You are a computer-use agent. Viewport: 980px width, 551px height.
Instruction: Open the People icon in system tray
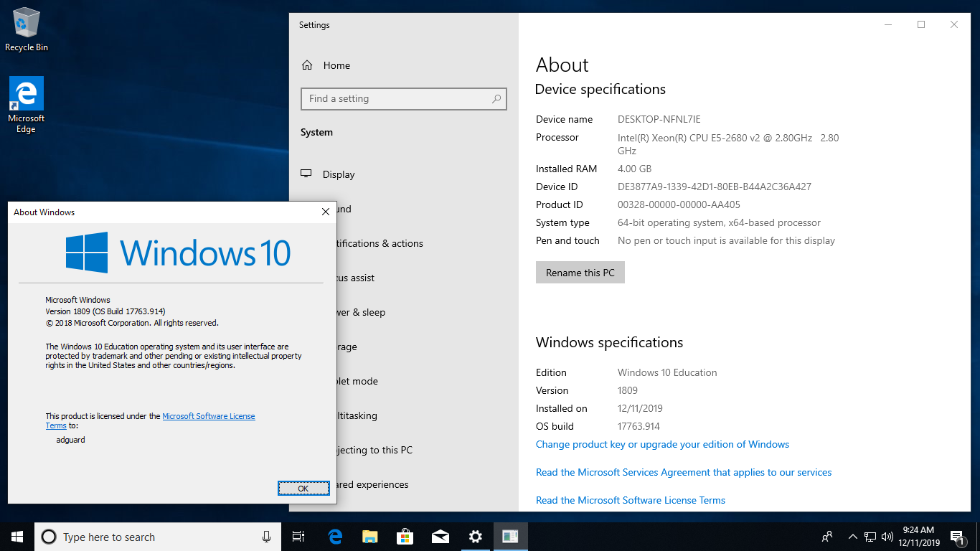827,537
